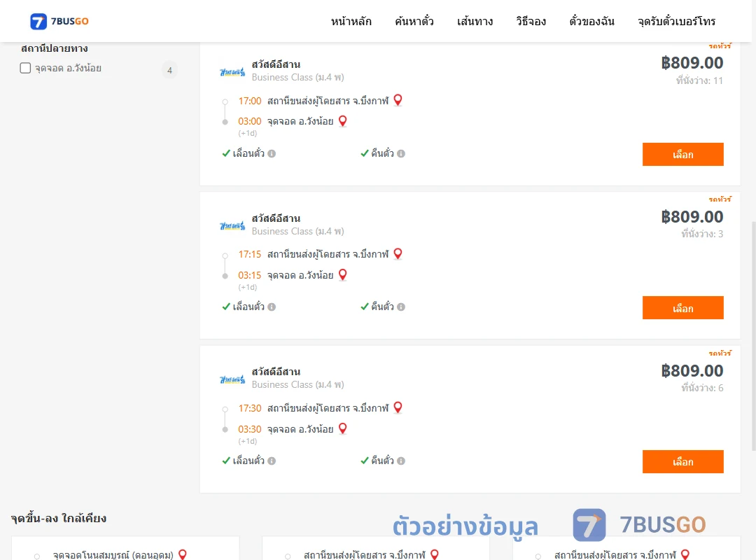Open วิธีจอง menu item

[531, 21]
